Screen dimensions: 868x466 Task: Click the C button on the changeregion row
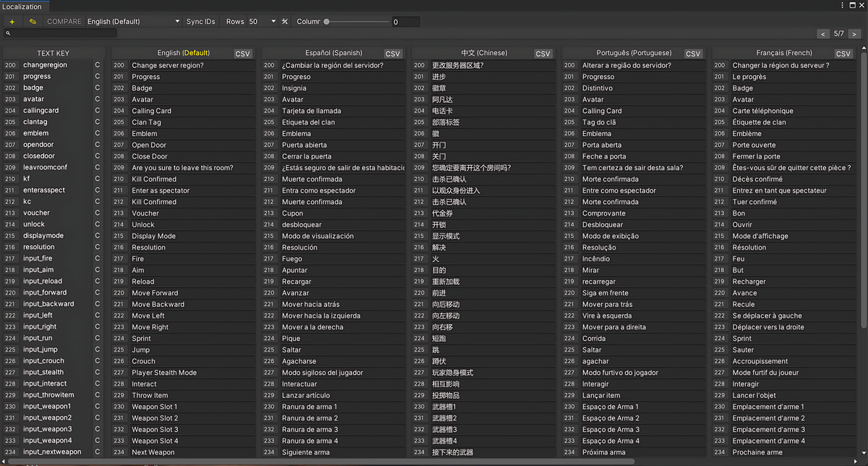coord(98,65)
